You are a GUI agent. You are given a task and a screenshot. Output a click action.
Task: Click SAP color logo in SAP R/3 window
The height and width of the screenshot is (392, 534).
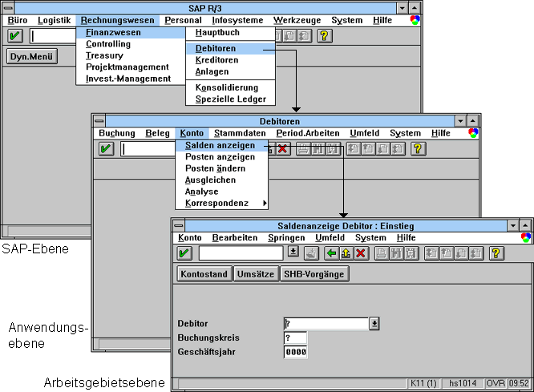[415, 20]
